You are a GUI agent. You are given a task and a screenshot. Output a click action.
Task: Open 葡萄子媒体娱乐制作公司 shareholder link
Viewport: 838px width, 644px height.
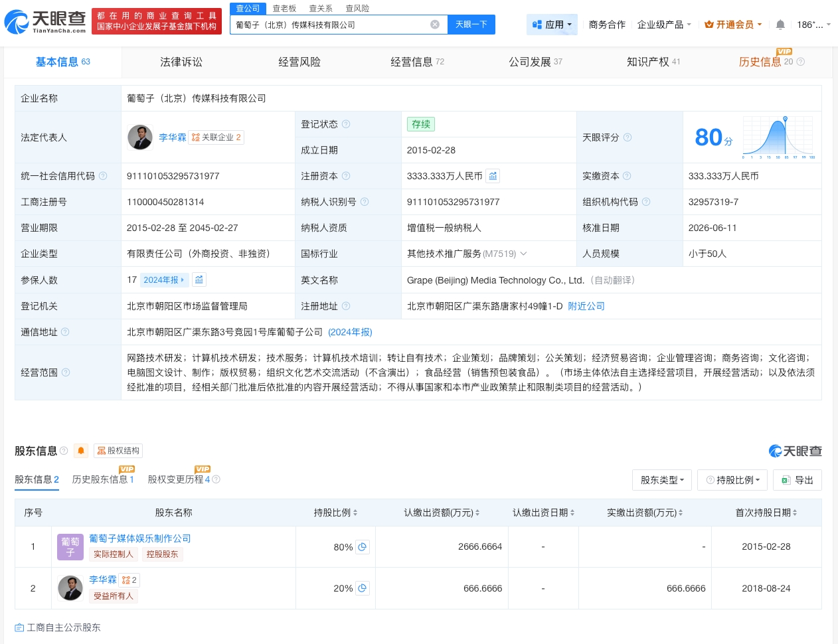(140, 538)
